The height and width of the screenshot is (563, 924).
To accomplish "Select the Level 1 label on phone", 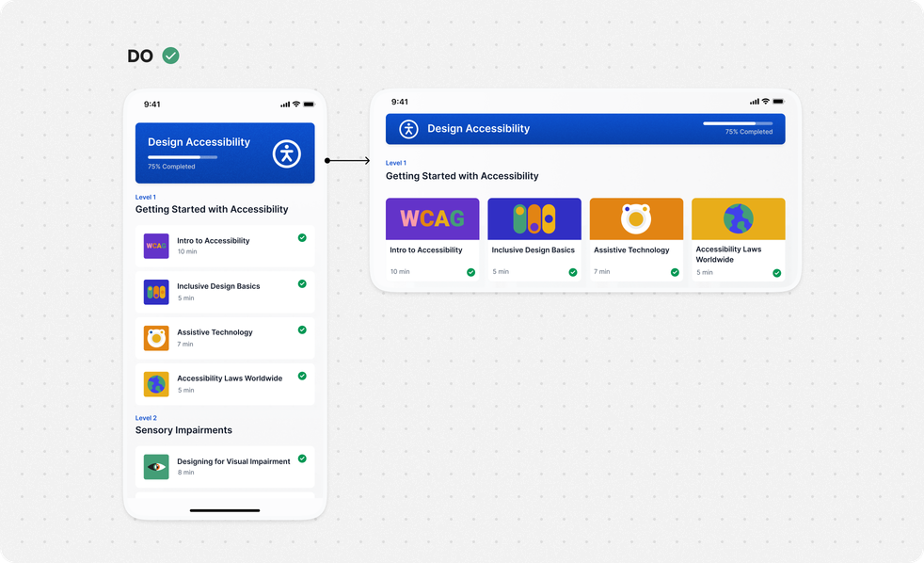I will coord(146,197).
